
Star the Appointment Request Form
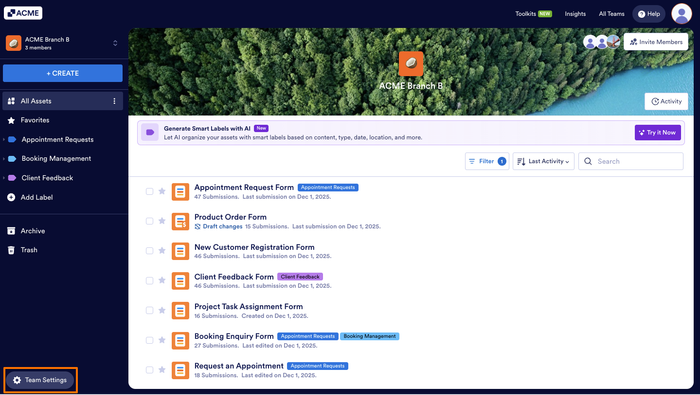[162, 191]
